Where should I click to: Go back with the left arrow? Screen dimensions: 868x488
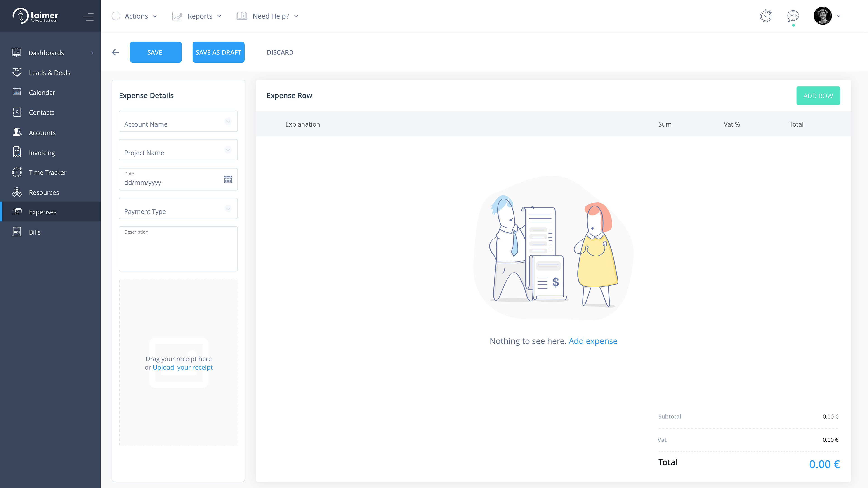pos(116,52)
